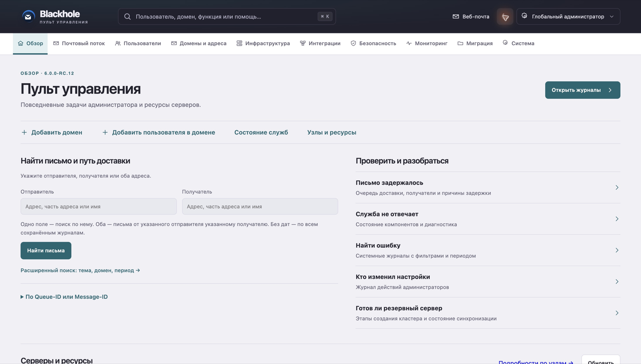Open Расширенный поиск link
This screenshot has height=364, width=641.
[81, 270]
